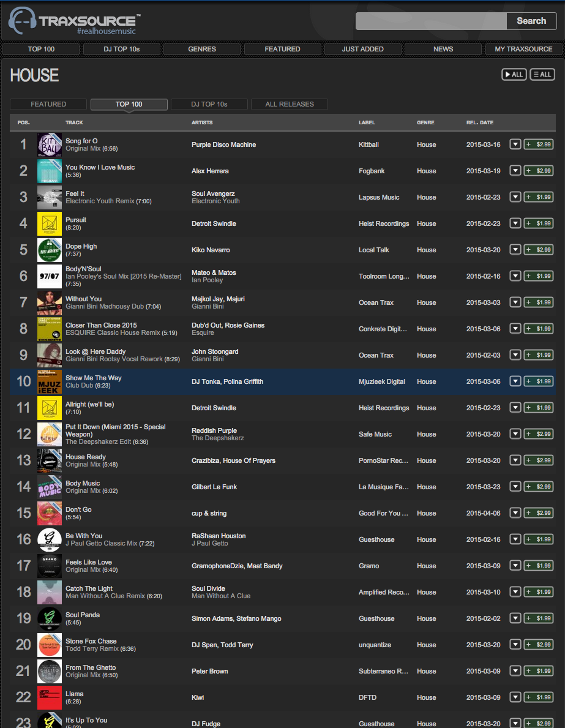Expand options arrow for 'Stone Fox Chase'
Image resolution: width=565 pixels, height=728 pixels.
click(515, 645)
